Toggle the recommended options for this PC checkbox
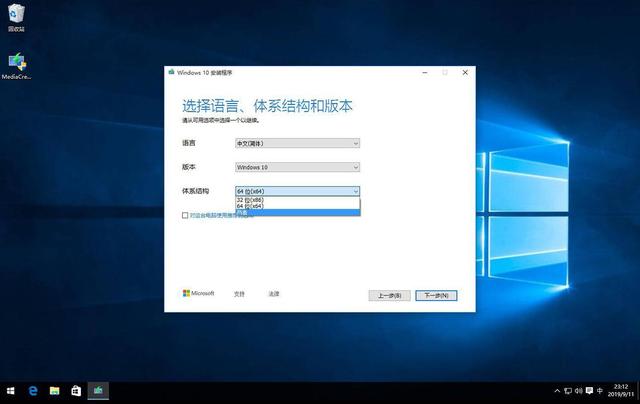 [185, 215]
